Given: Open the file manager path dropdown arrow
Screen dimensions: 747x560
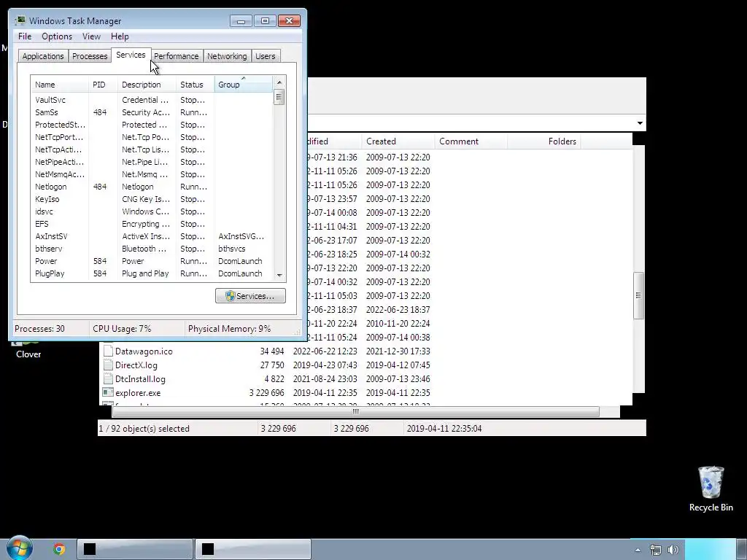Looking at the screenshot, I should [x=640, y=122].
